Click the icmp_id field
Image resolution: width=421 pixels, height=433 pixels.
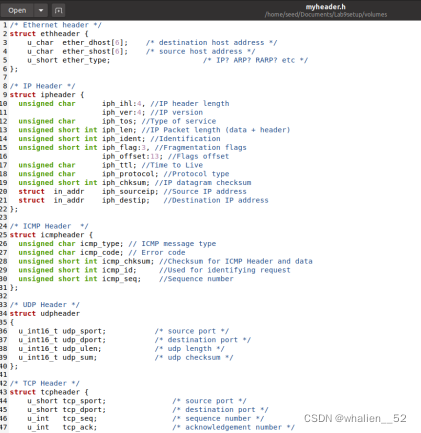[119, 270]
